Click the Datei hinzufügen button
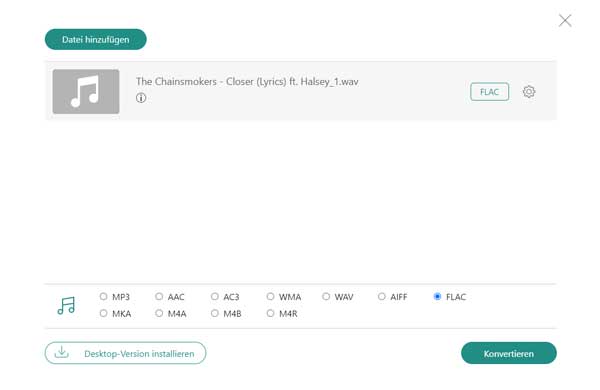Viewport: 600px width, 390px height. click(x=96, y=39)
